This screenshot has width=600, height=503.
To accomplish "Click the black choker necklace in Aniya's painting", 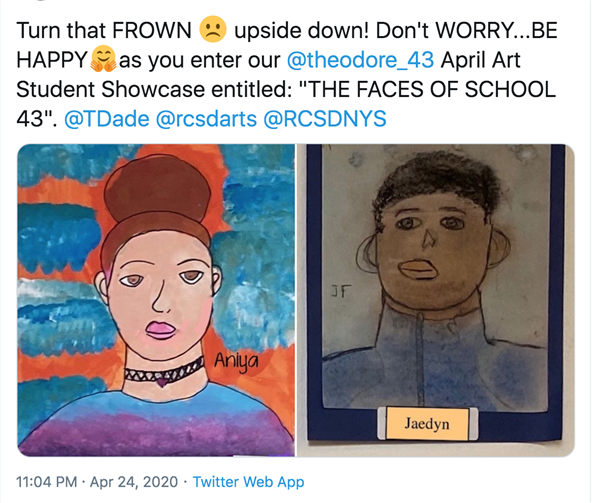I will pos(164,371).
